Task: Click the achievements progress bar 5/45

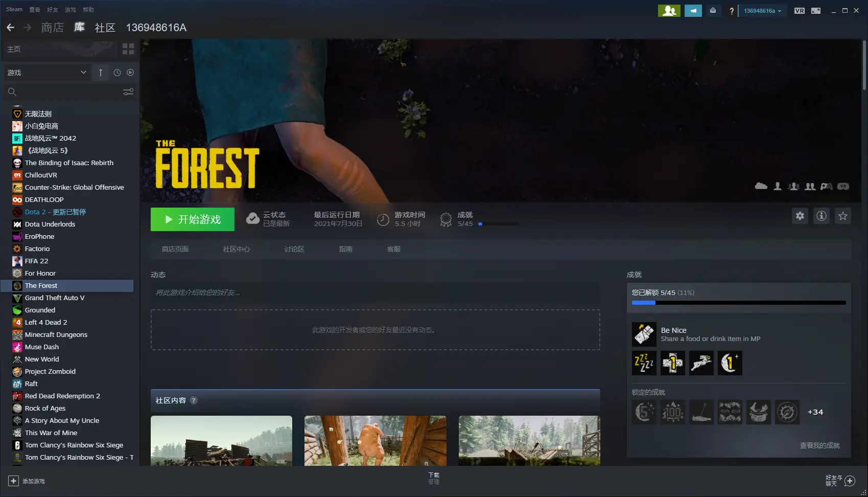Action: click(739, 303)
